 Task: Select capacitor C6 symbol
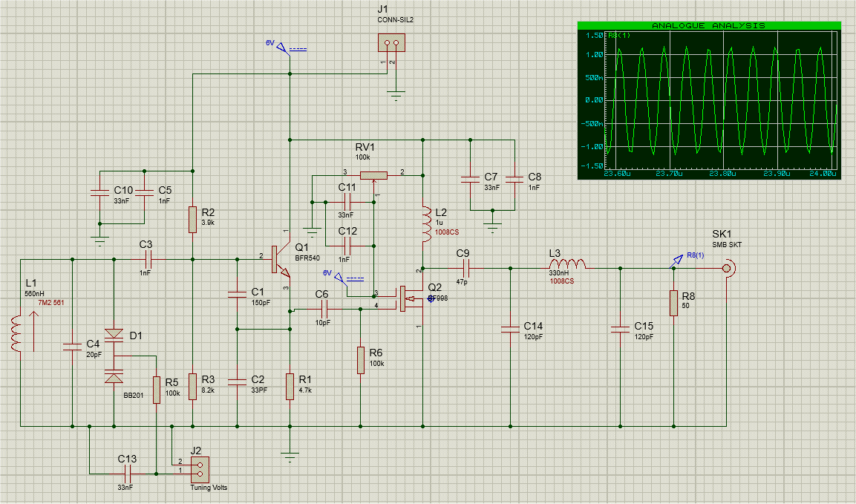pyautogui.click(x=324, y=310)
